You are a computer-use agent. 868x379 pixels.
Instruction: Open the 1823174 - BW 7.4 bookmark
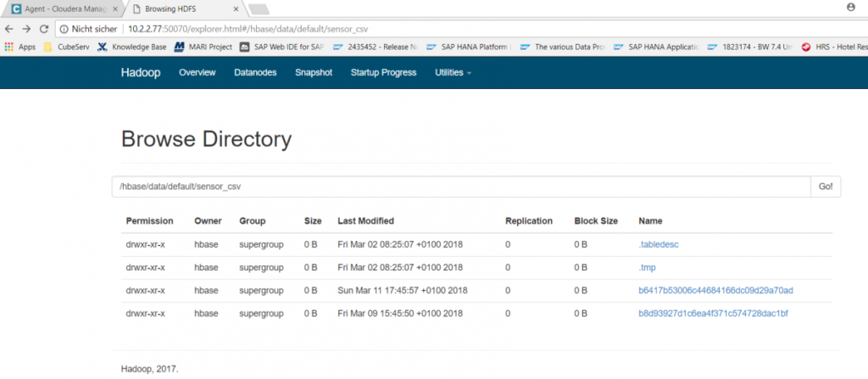coord(751,47)
